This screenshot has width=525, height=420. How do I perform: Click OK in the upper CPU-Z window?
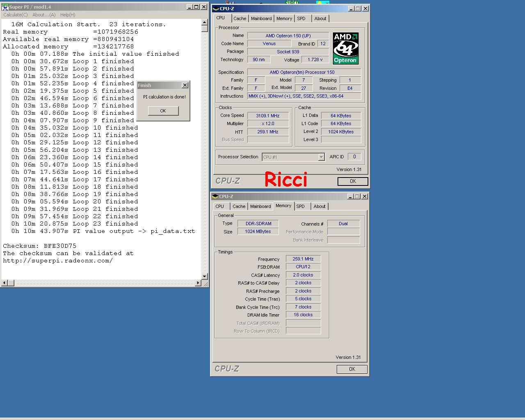click(353, 181)
